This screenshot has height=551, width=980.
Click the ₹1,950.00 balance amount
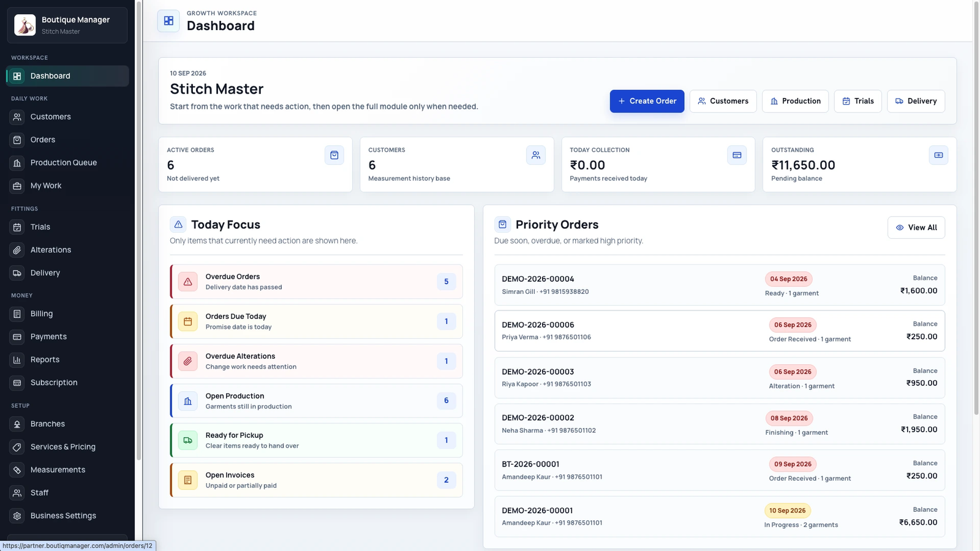pyautogui.click(x=919, y=429)
